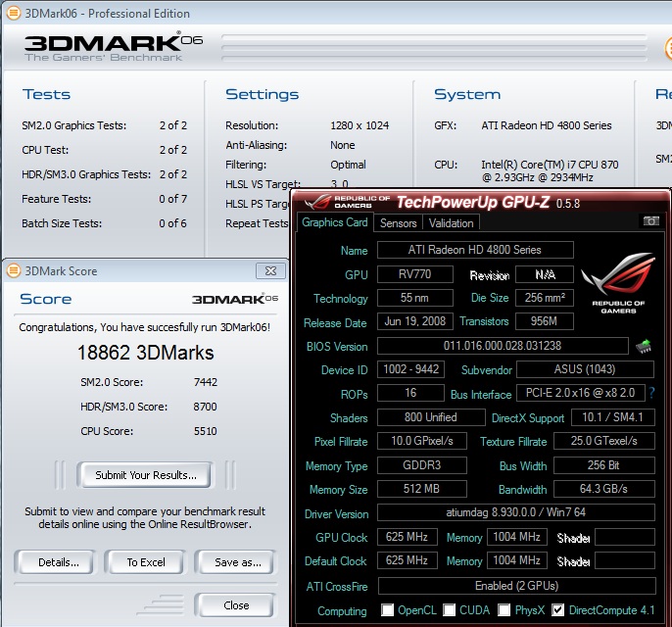This screenshot has width=672, height=627.
Task: Click the BIOS save chip icon in GPU-Z
Action: [x=644, y=346]
